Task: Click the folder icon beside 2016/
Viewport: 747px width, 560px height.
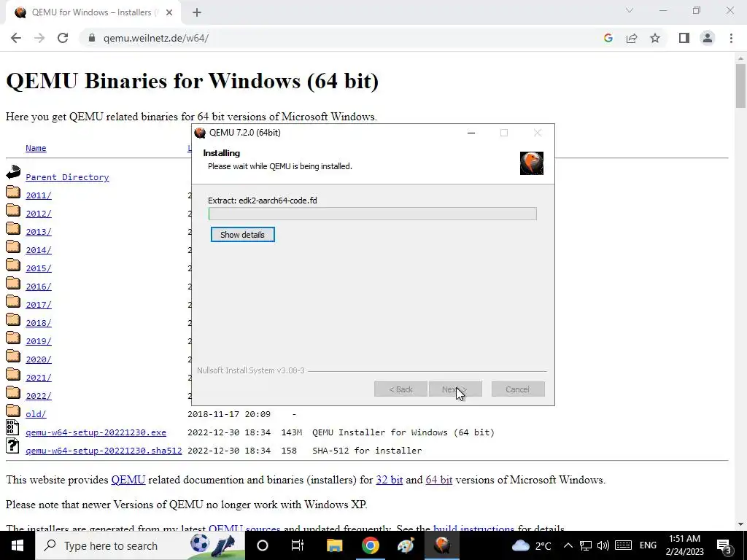Action: (13, 284)
